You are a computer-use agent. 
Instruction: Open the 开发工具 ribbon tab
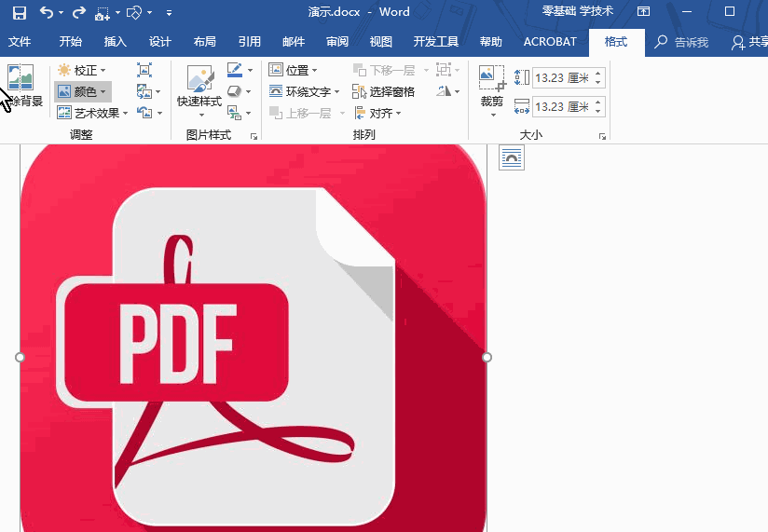pyautogui.click(x=436, y=42)
